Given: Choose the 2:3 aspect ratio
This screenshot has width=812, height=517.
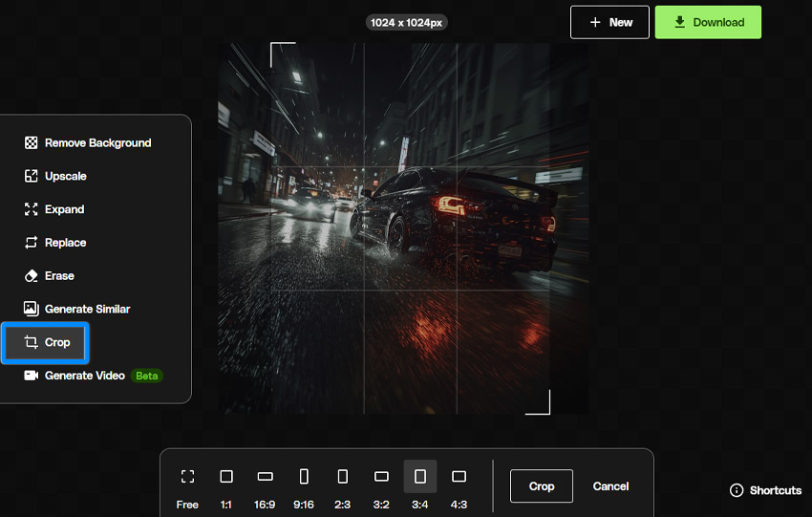Looking at the screenshot, I should pyautogui.click(x=342, y=489).
